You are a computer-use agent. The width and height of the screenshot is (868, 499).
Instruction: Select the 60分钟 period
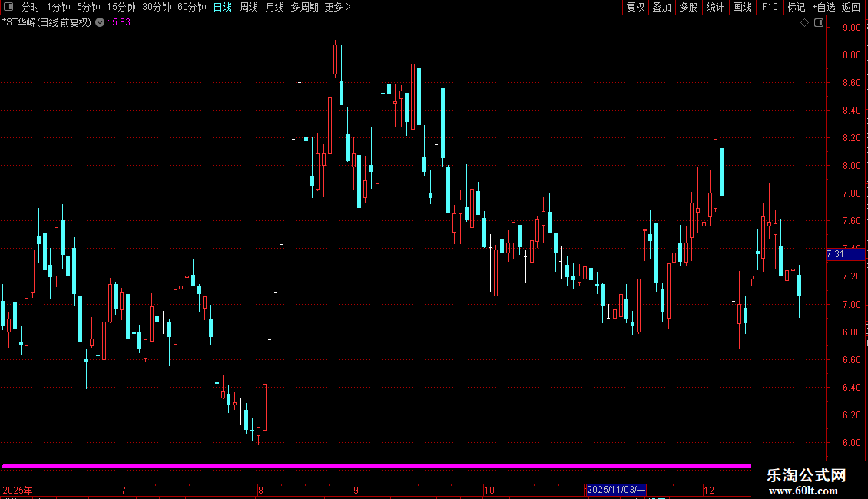click(191, 7)
